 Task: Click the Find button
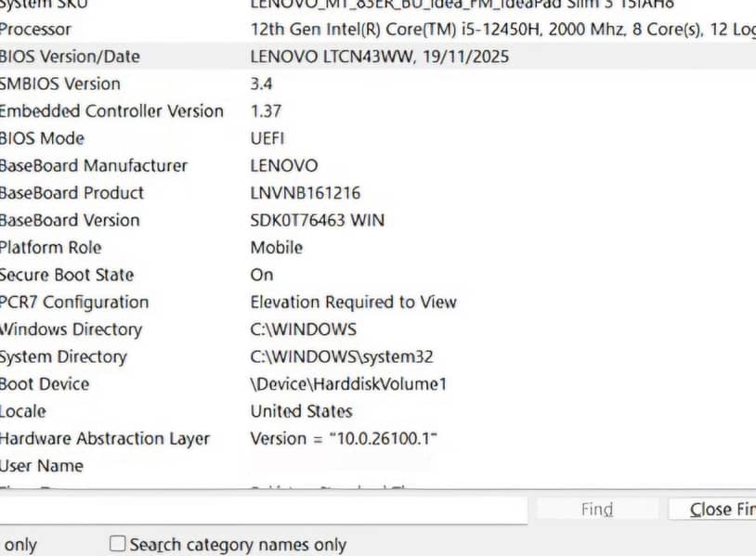pyautogui.click(x=596, y=510)
